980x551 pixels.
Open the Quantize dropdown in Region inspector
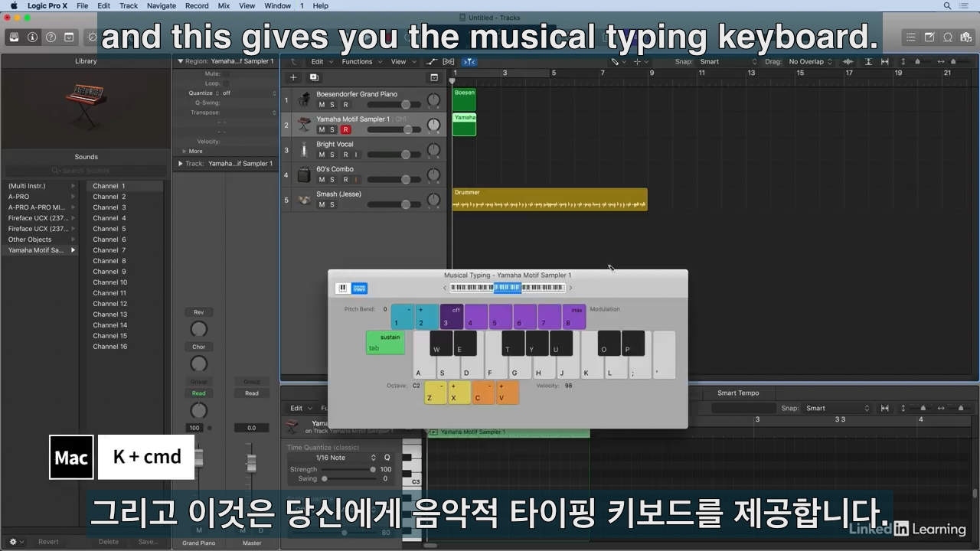(249, 93)
